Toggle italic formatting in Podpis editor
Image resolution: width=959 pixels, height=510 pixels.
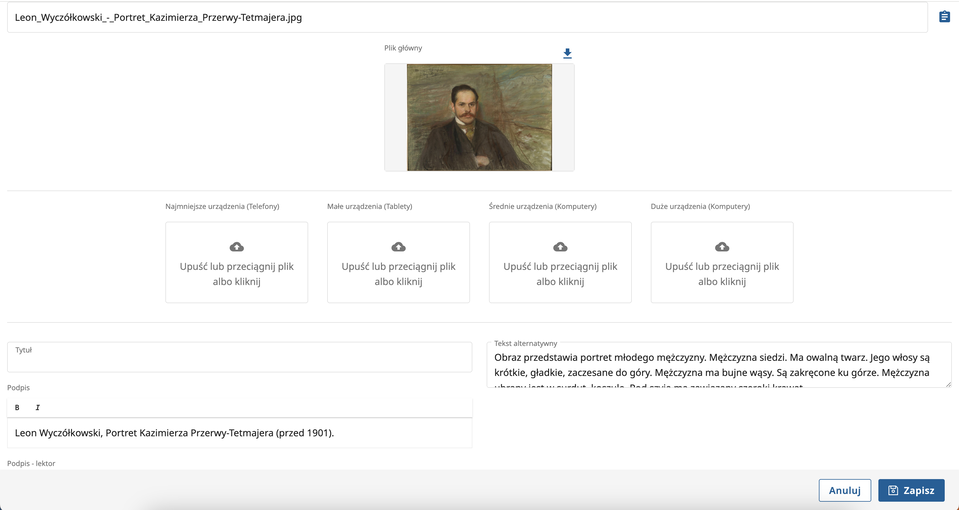pos(37,408)
